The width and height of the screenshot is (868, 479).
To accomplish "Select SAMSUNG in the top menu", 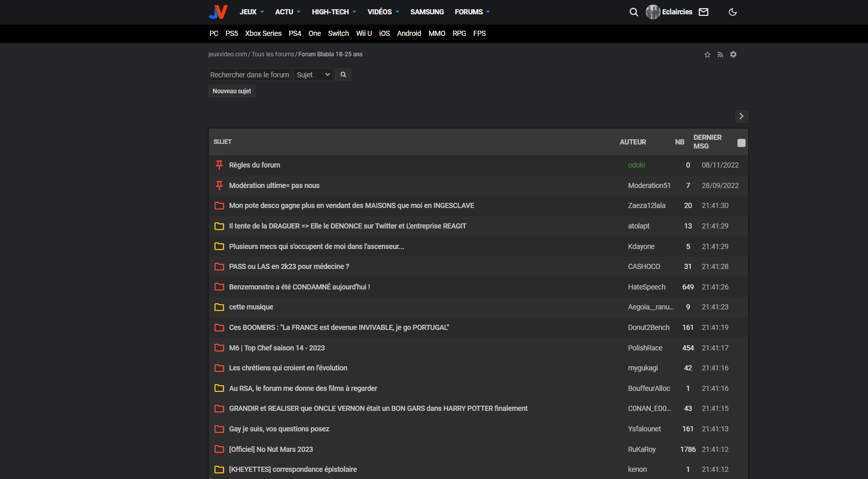I will point(427,12).
